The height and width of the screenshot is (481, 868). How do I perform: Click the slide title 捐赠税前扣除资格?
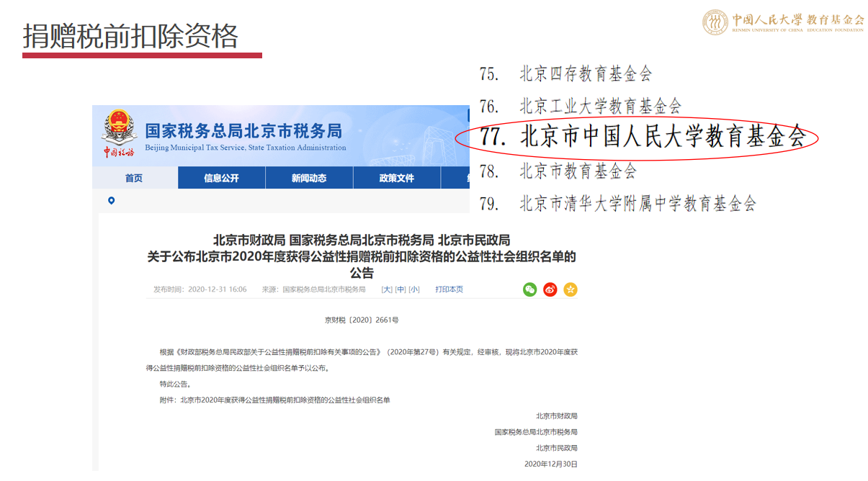pyautogui.click(x=130, y=35)
